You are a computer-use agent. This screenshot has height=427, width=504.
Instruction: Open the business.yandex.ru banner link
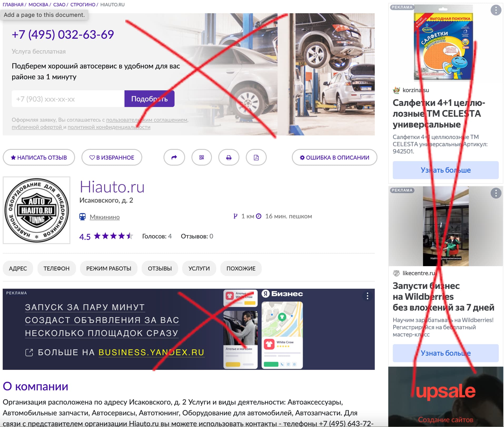151,352
